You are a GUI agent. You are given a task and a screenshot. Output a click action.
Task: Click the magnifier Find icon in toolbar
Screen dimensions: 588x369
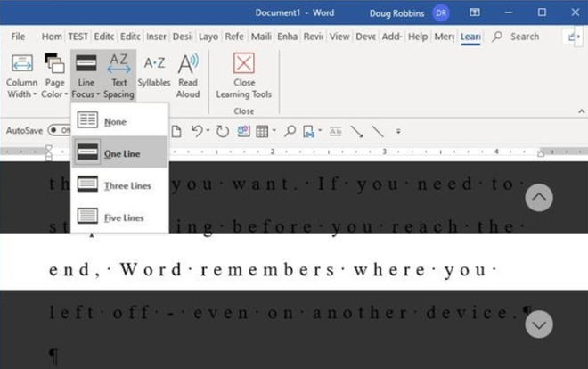tap(290, 131)
